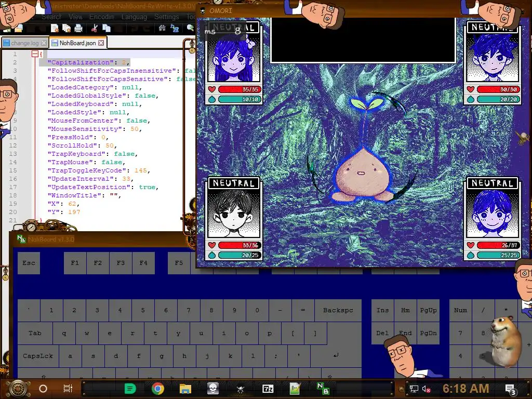
Task: Click the "Capitalization" key on line 2
Action: click(81, 62)
